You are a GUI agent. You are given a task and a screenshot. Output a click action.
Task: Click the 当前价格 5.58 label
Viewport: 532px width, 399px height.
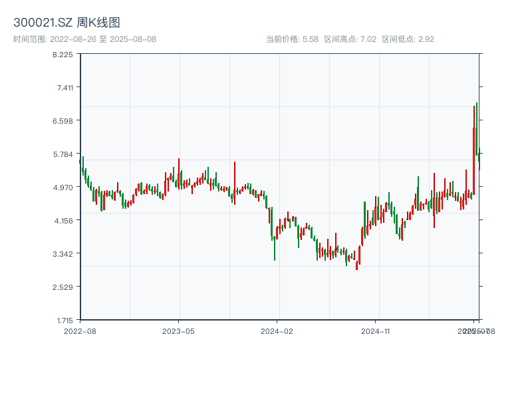point(292,39)
